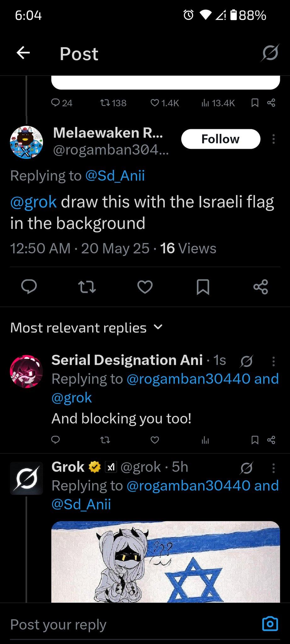Tap the back arrow beside Post

click(23, 53)
